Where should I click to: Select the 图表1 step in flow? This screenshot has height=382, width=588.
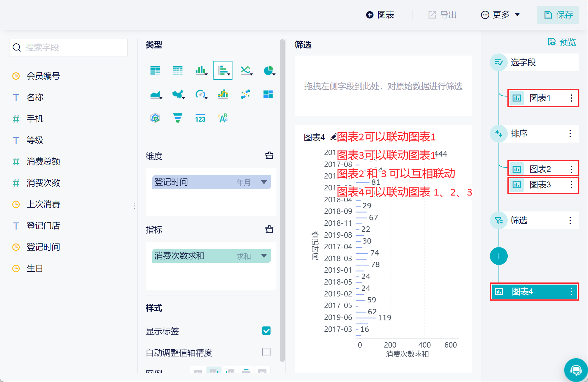(x=540, y=98)
